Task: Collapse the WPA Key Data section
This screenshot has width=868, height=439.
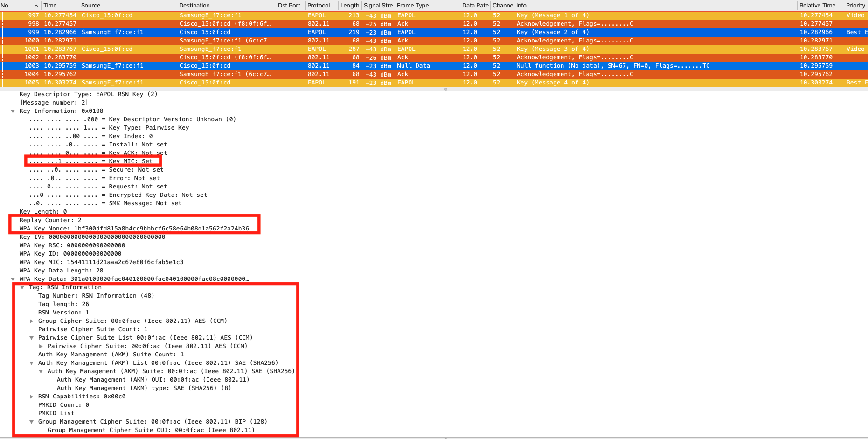Action: coord(13,279)
